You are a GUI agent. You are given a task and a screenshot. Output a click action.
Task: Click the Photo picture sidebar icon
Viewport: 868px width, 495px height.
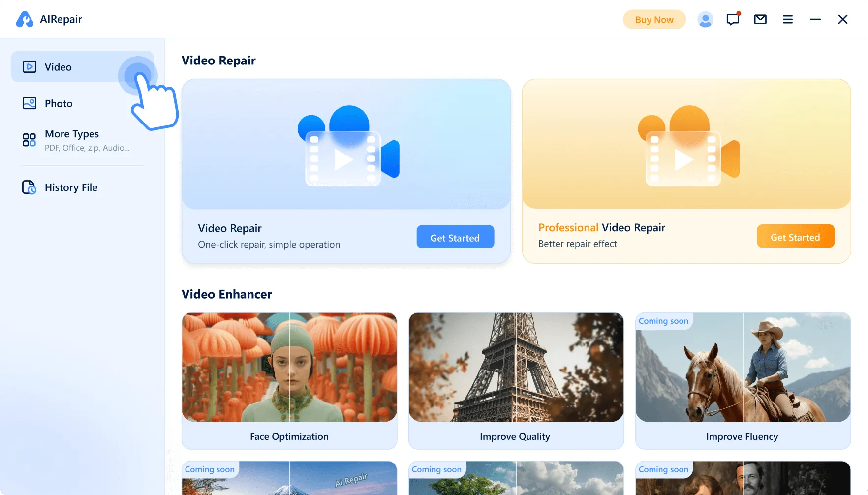pyautogui.click(x=30, y=103)
